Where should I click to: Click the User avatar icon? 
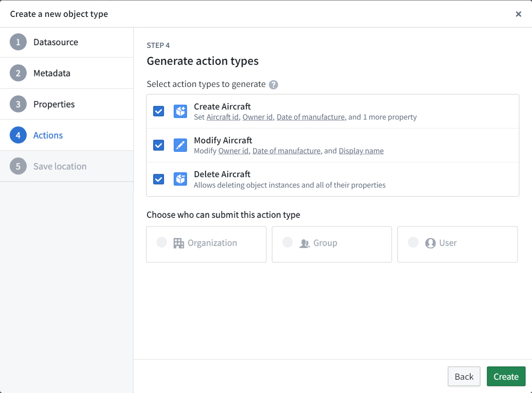pyautogui.click(x=430, y=243)
